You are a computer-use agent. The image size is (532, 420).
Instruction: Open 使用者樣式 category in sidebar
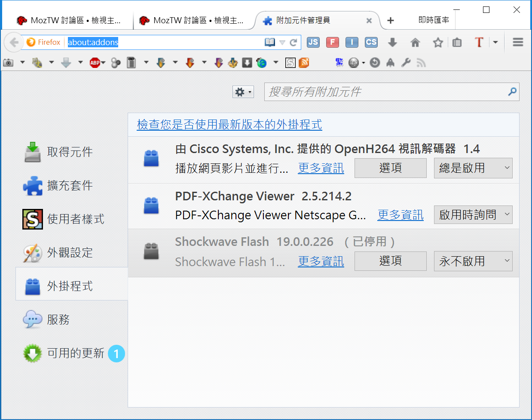click(x=71, y=219)
